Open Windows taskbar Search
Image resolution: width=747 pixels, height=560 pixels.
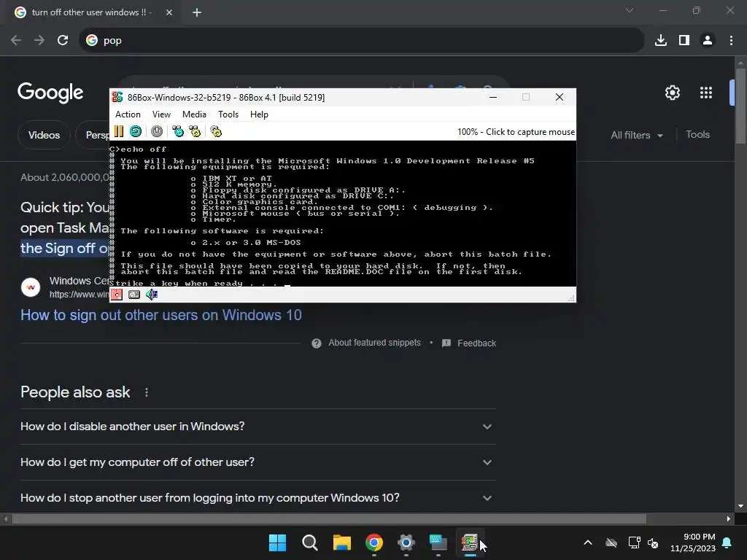(x=309, y=542)
